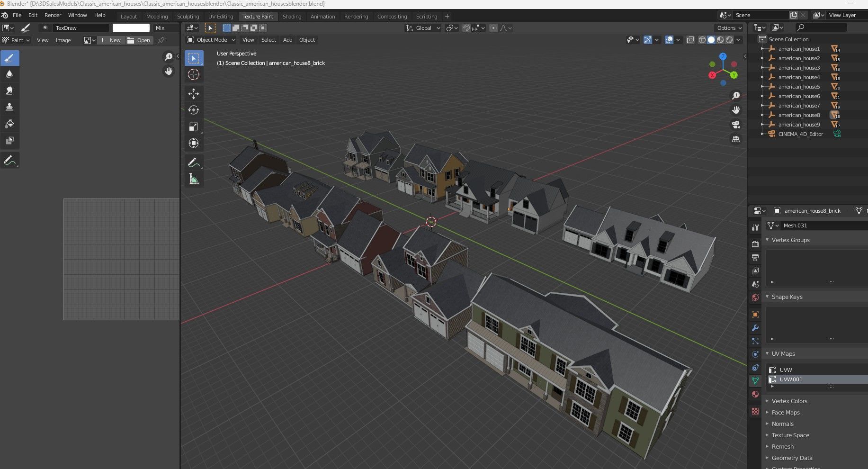Select the Clone stamp tool

tap(9, 108)
